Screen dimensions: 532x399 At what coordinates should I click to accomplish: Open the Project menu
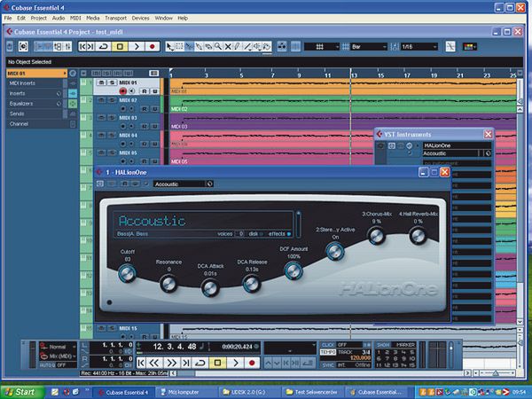tap(39, 18)
